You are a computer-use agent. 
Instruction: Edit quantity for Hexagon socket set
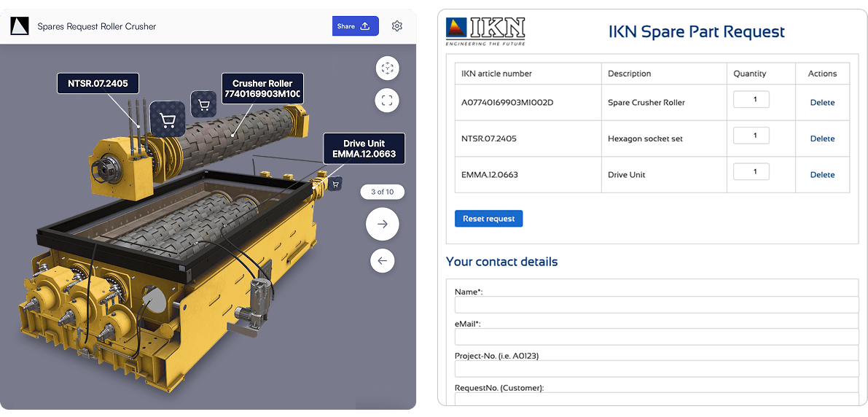coord(751,135)
